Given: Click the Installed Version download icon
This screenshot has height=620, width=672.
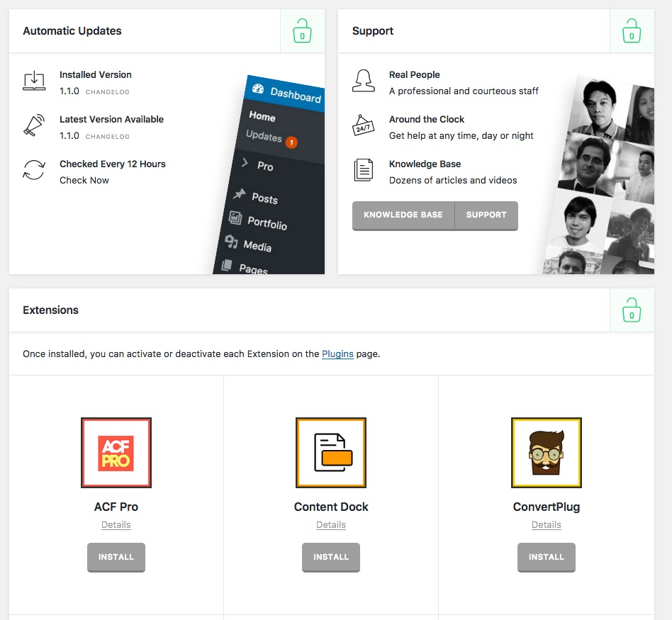Looking at the screenshot, I should (34, 81).
